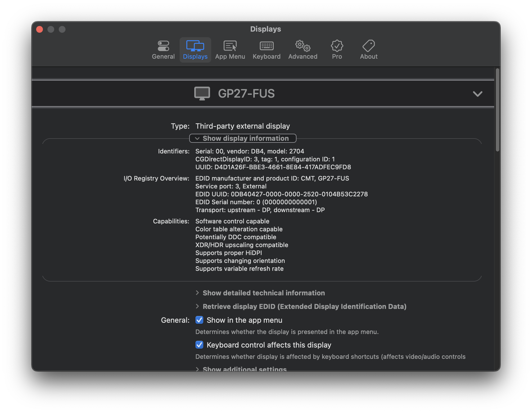Click the Keyboard settings icon
Viewport: 532px width, 413px height.
tap(266, 46)
